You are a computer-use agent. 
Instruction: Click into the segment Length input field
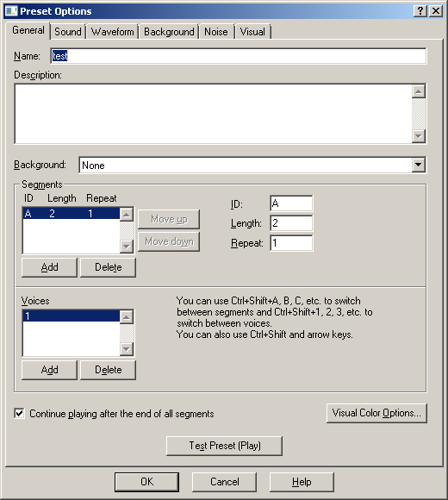tap(291, 223)
